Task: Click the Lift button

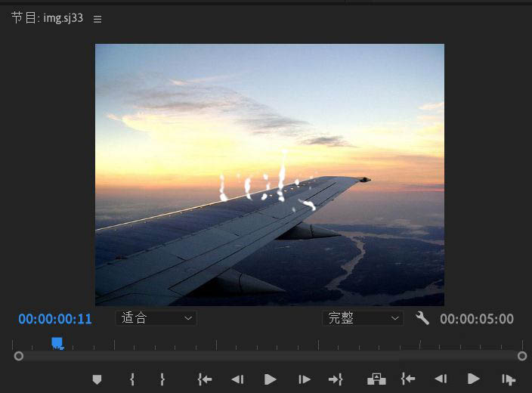Action: [x=376, y=379]
